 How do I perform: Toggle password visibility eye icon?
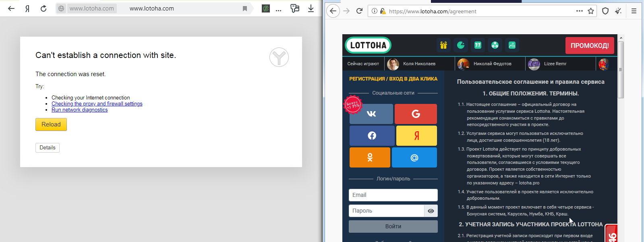click(431, 211)
